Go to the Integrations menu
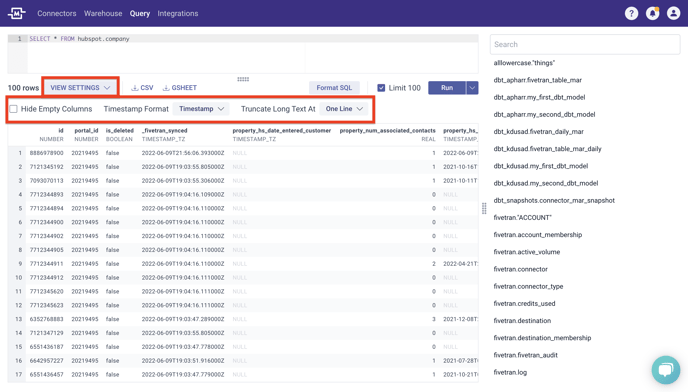 [x=178, y=14]
